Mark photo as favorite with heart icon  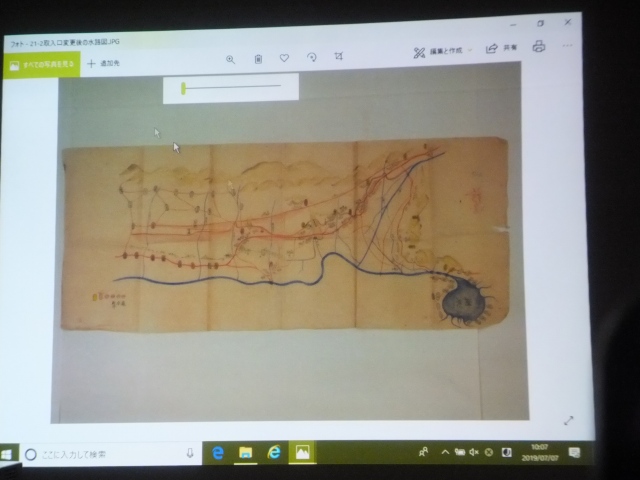pyautogui.click(x=284, y=58)
